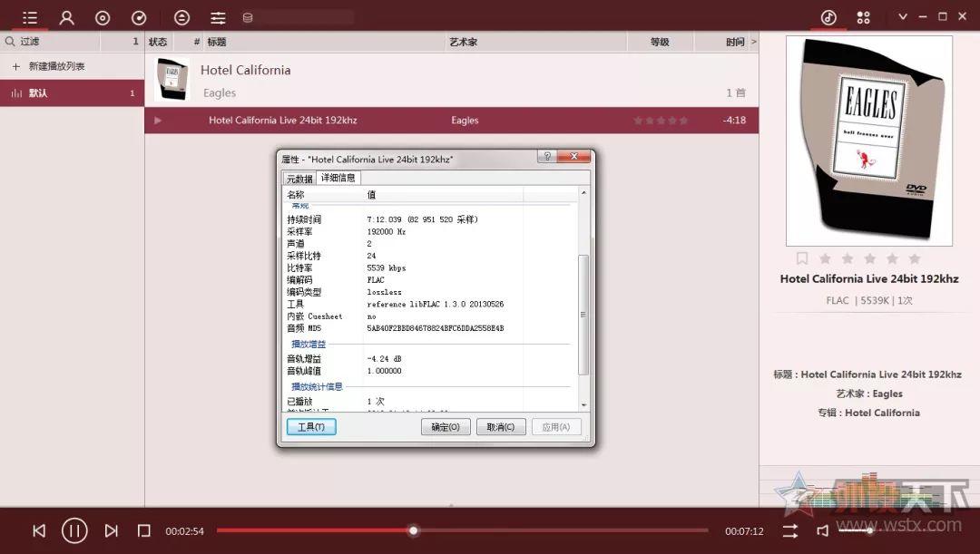980x554 pixels.
Task: Click Hotel California album thumbnail in list
Action: pyautogui.click(x=171, y=79)
